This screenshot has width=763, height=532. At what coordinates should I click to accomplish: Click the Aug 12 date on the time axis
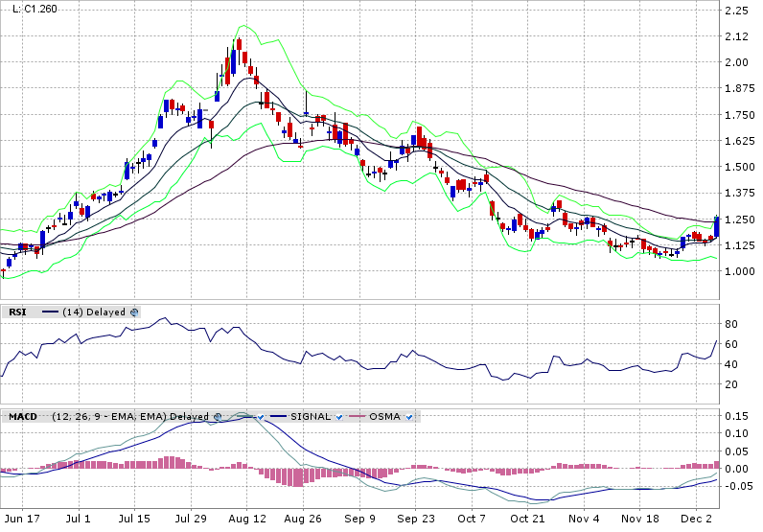pyautogui.click(x=247, y=518)
